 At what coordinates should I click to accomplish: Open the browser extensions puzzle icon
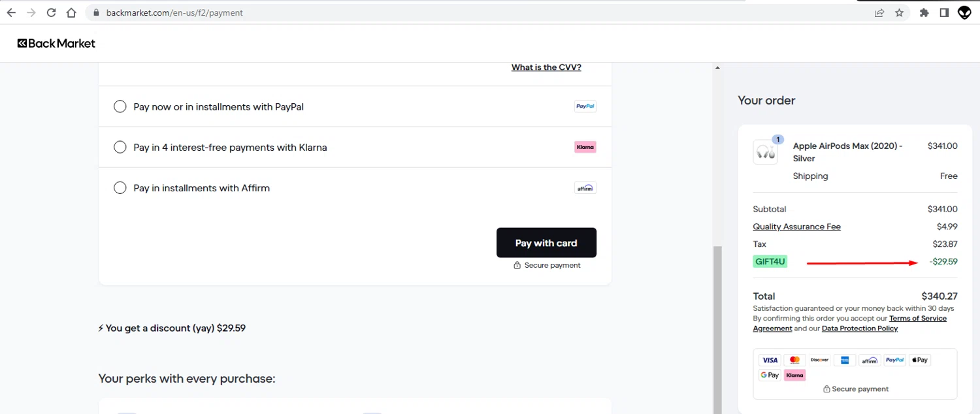click(x=924, y=12)
